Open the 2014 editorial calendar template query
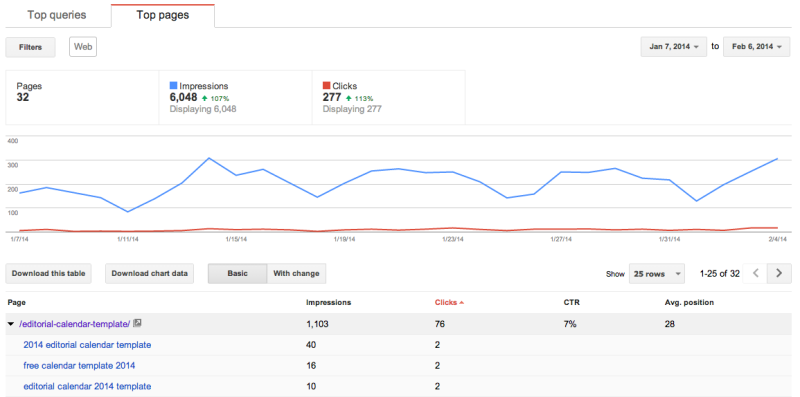 [x=87, y=345]
